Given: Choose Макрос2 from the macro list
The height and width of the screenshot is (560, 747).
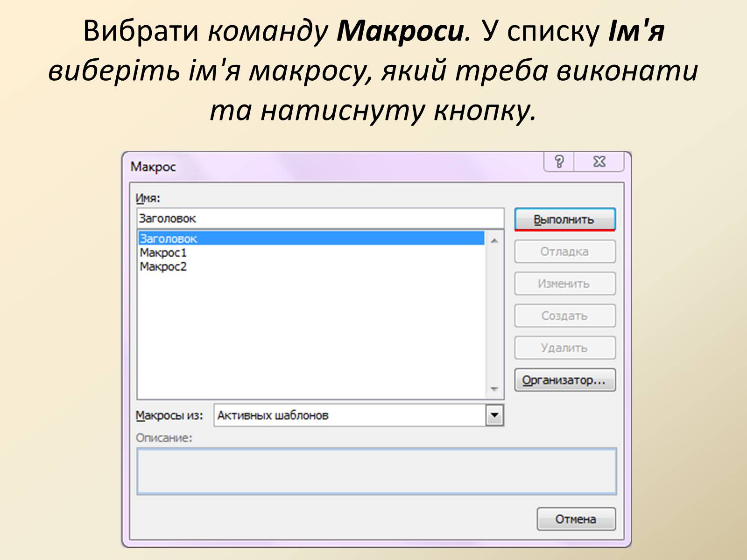Looking at the screenshot, I should click(x=163, y=267).
